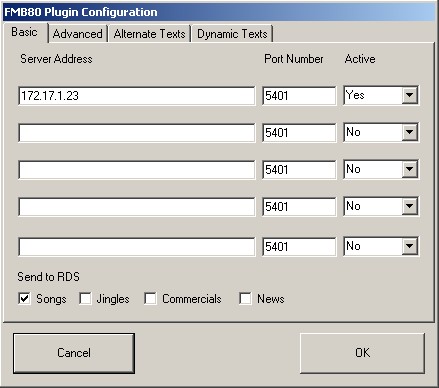Uncheck the Songs checkbox

coord(24,299)
